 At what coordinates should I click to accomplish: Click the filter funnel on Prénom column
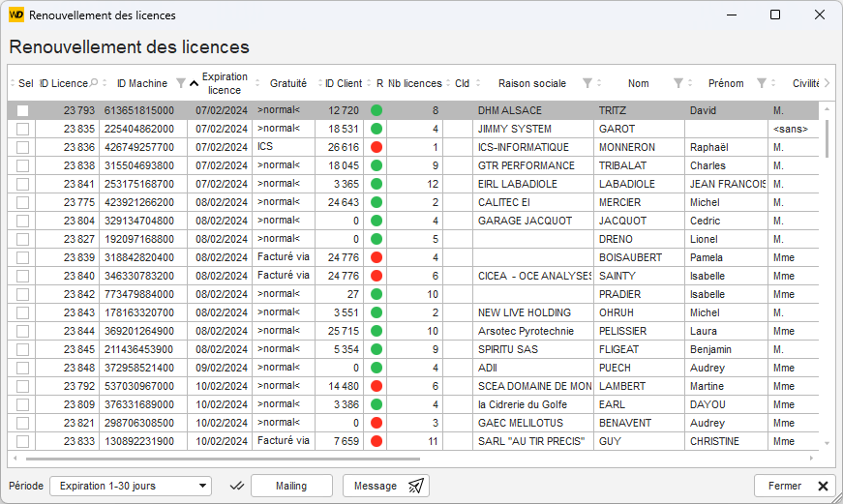pyautogui.click(x=762, y=83)
